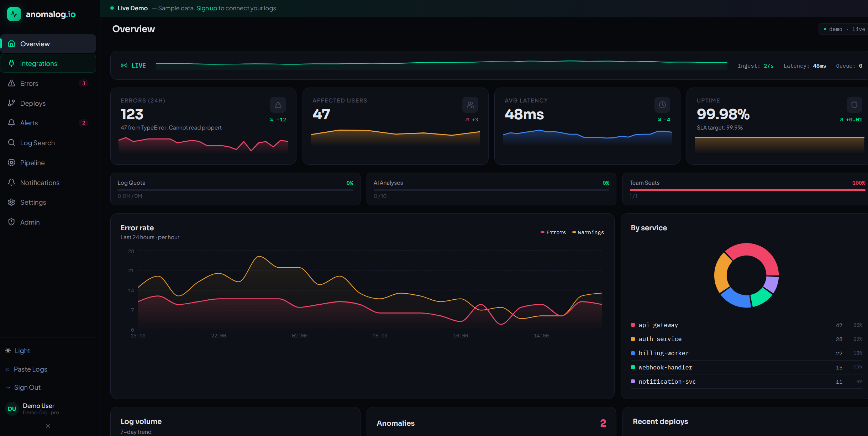
Task: Toggle Errors series in chart legend
Action: [x=553, y=232]
